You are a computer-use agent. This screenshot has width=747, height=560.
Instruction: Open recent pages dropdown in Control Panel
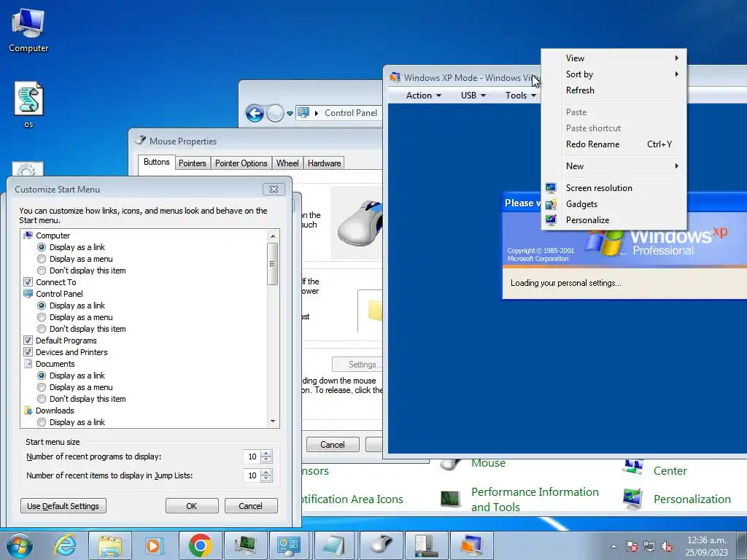pyautogui.click(x=290, y=113)
